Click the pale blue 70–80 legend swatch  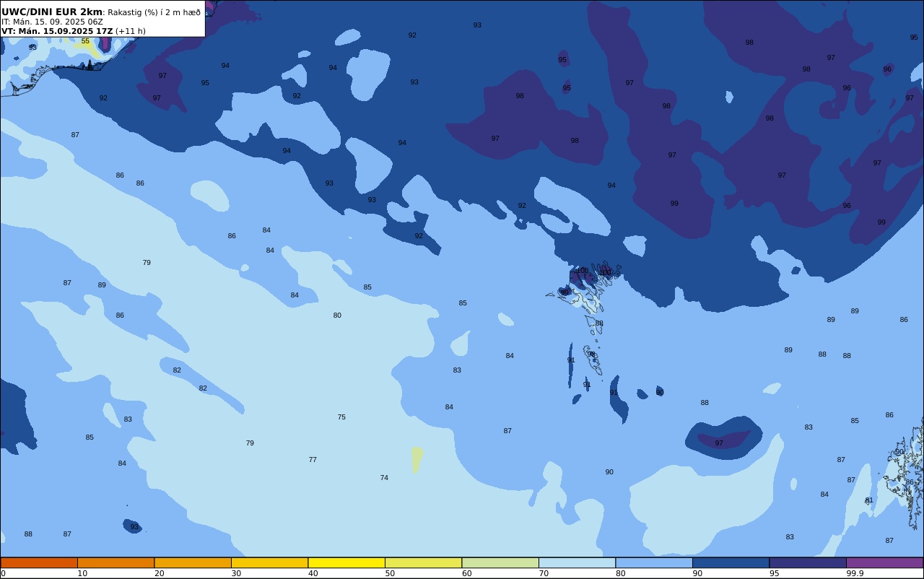pos(577,562)
